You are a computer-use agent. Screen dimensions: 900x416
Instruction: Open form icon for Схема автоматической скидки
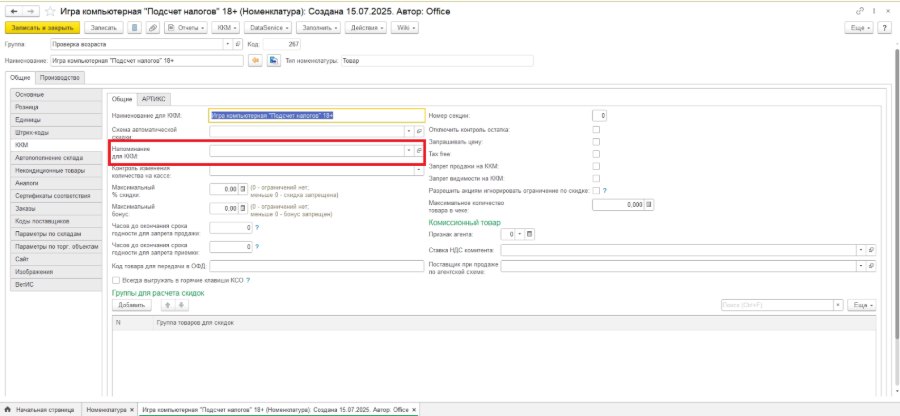[x=419, y=131]
